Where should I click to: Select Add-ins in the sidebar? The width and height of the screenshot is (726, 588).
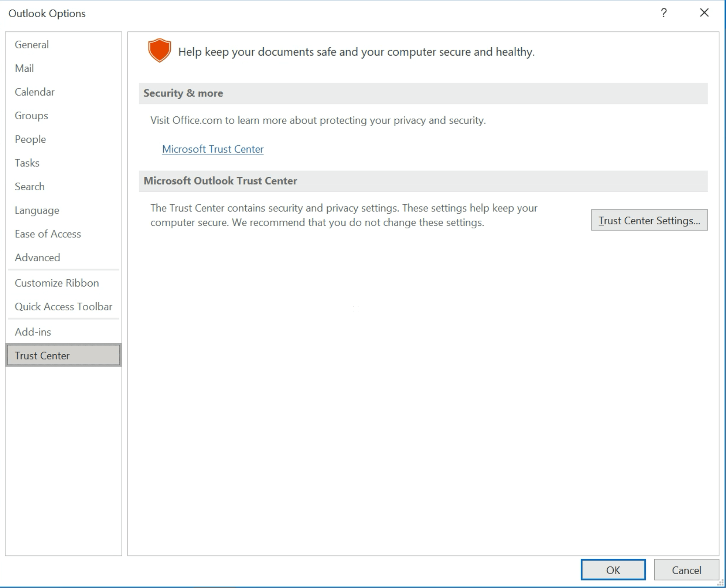tap(64, 332)
